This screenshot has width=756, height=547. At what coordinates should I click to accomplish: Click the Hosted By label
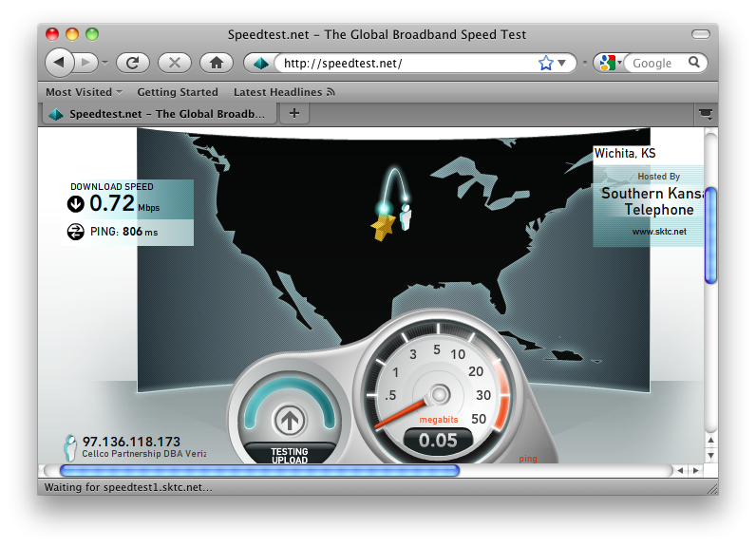pos(658,177)
